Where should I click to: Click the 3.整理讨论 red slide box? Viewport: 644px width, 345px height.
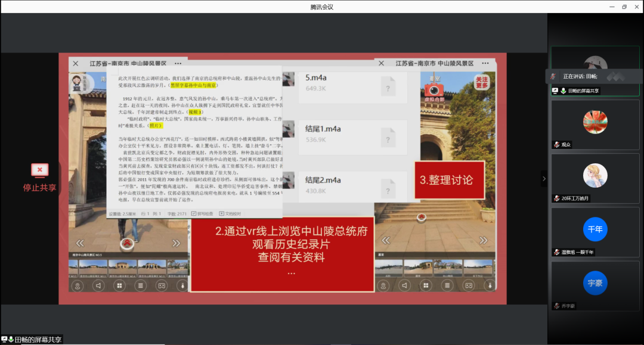tap(450, 180)
